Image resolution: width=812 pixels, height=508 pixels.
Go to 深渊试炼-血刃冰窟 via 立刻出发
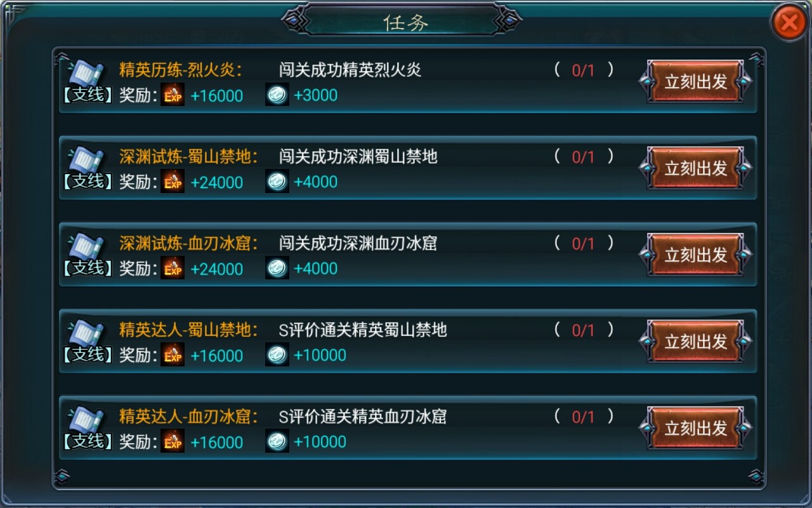[695, 255]
